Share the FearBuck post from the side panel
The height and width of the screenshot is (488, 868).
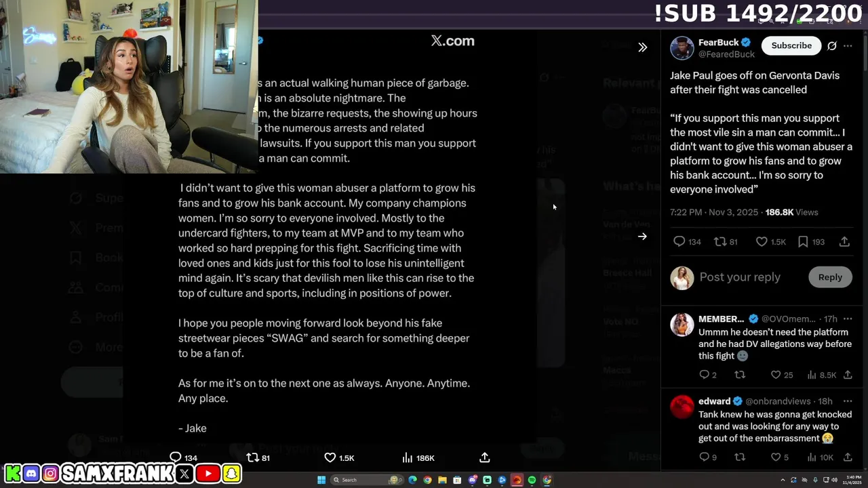click(x=844, y=241)
